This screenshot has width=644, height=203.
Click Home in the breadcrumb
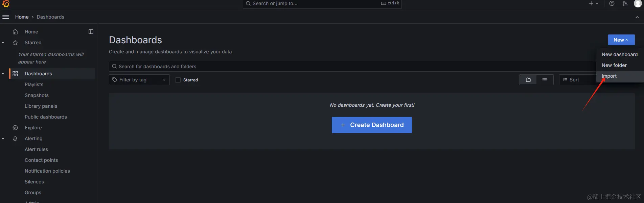point(22,17)
